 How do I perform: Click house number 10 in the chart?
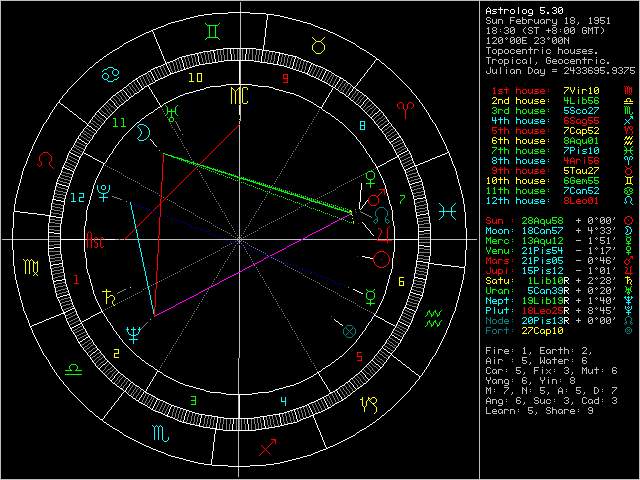(x=196, y=76)
